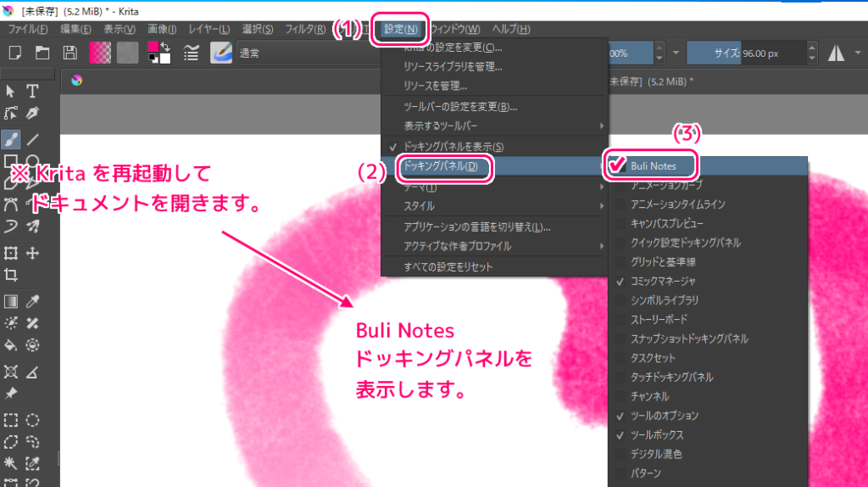Image resolution: width=868 pixels, height=487 pixels.
Task: Select the Reference Images pin tool
Action: pyautogui.click(x=10, y=394)
